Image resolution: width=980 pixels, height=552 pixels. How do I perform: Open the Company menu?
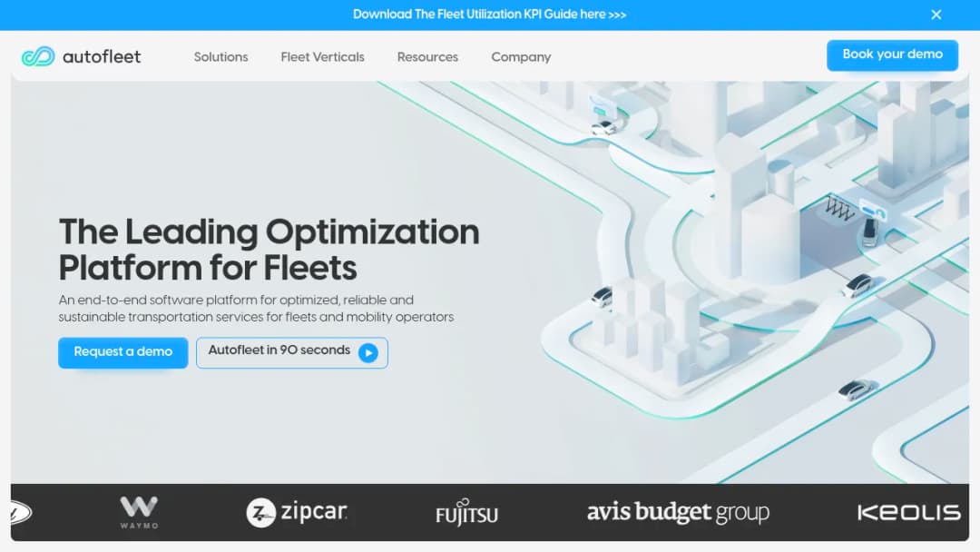521,57
